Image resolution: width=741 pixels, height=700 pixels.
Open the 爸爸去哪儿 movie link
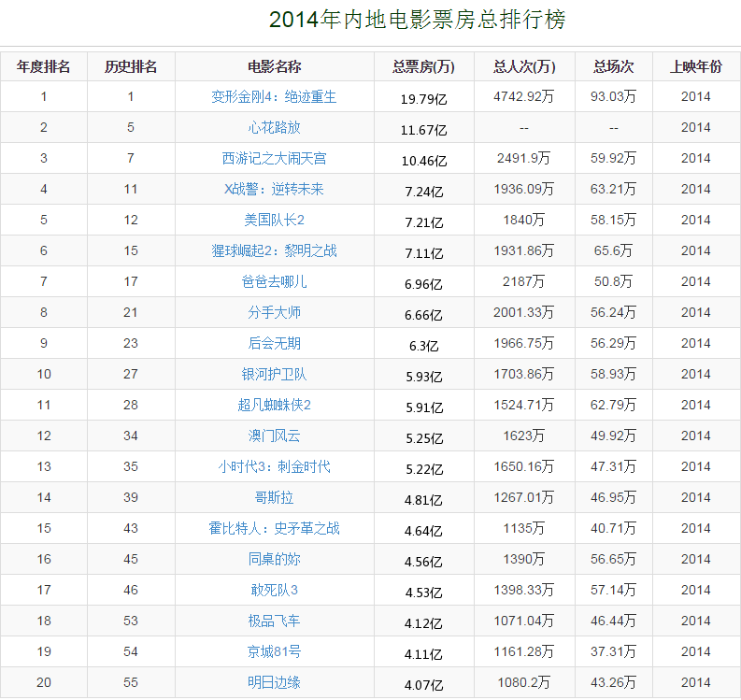[274, 281]
